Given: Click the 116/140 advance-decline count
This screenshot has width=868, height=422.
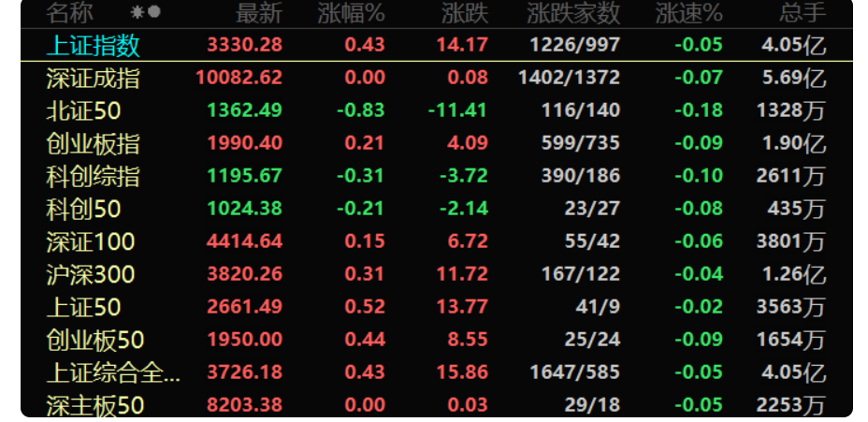Looking at the screenshot, I should pos(581,109).
